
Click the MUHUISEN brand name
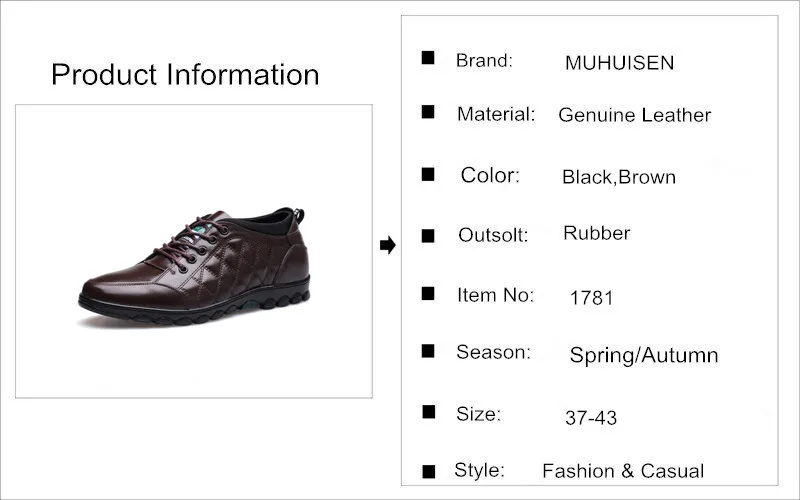click(x=619, y=63)
